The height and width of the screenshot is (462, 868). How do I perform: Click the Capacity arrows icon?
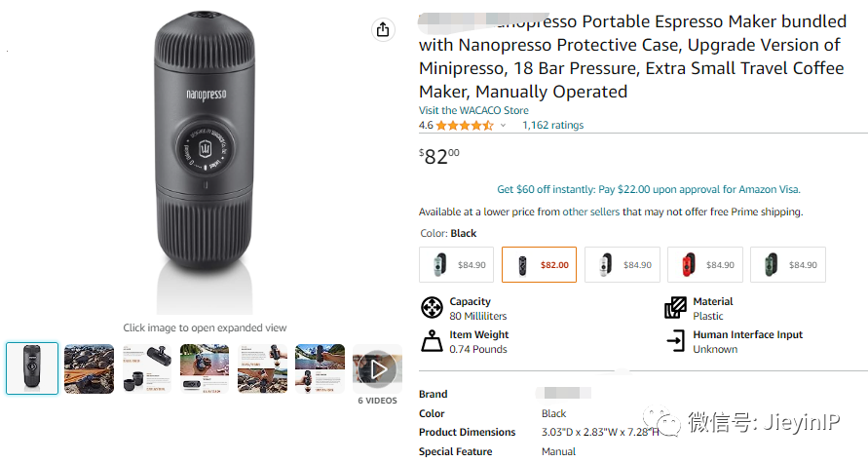point(432,309)
